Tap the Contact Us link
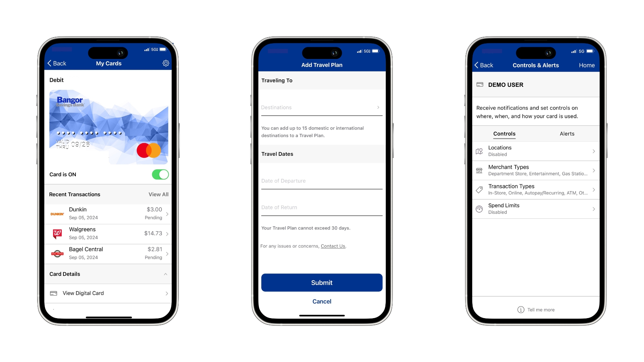This screenshot has height=362, width=644. click(x=333, y=246)
